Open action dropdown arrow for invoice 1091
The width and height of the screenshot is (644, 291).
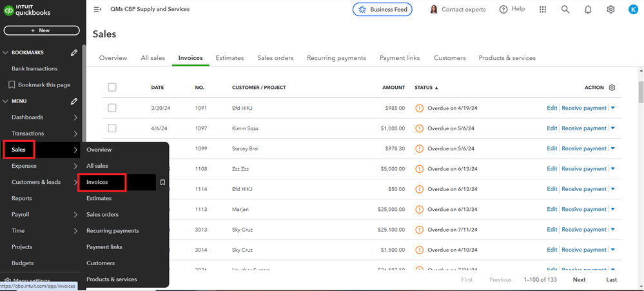(x=613, y=108)
